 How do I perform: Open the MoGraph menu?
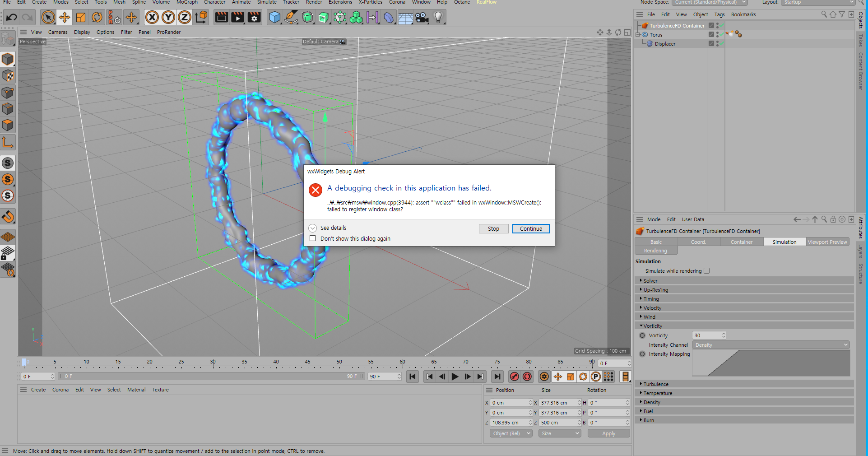point(187,2)
